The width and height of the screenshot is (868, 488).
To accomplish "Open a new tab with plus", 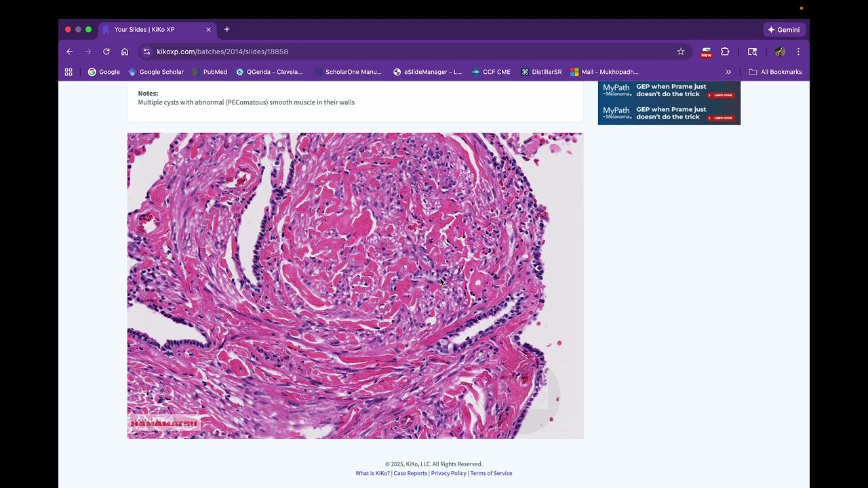I will (x=227, y=29).
